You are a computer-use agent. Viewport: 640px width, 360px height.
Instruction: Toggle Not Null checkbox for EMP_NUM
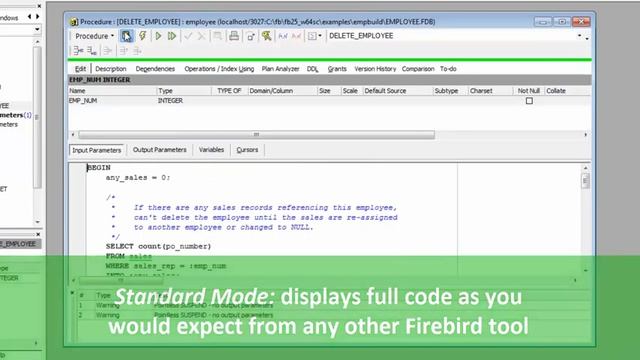click(x=529, y=101)
